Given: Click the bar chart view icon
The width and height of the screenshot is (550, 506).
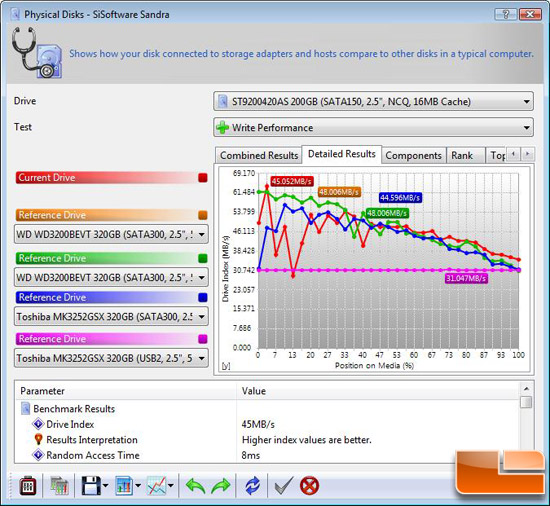Looking at the screenshot, I should click(x=124, y=486).
